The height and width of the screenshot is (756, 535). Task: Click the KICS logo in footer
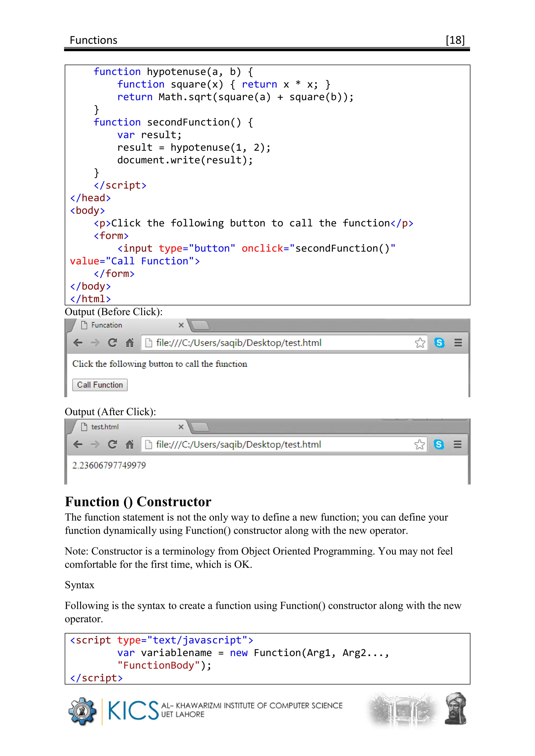click(x=133, y=710)
